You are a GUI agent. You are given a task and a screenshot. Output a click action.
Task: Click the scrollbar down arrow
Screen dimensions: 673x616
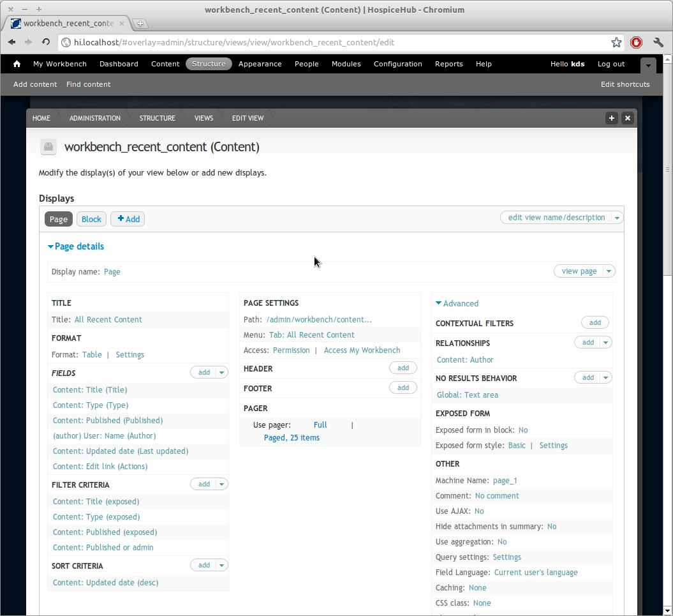(x=667, y=611)
